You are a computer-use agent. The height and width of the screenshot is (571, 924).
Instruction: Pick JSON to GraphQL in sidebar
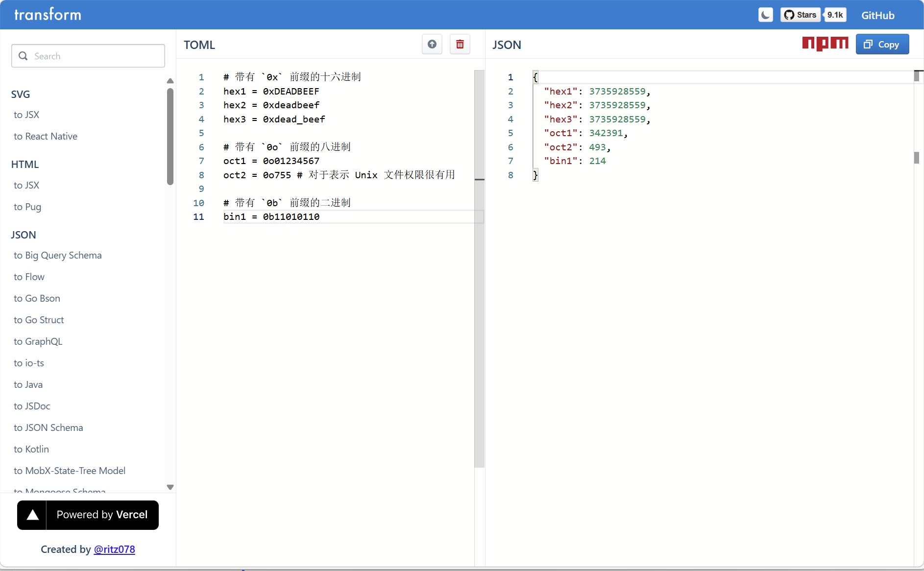pyautogui.click(x=38, y=341)
